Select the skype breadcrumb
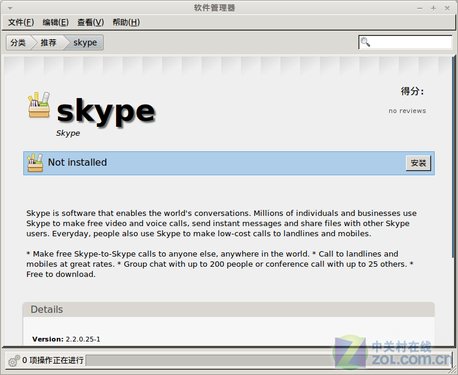The height and width of the screenshot is (375, 458). coord(85,43)
